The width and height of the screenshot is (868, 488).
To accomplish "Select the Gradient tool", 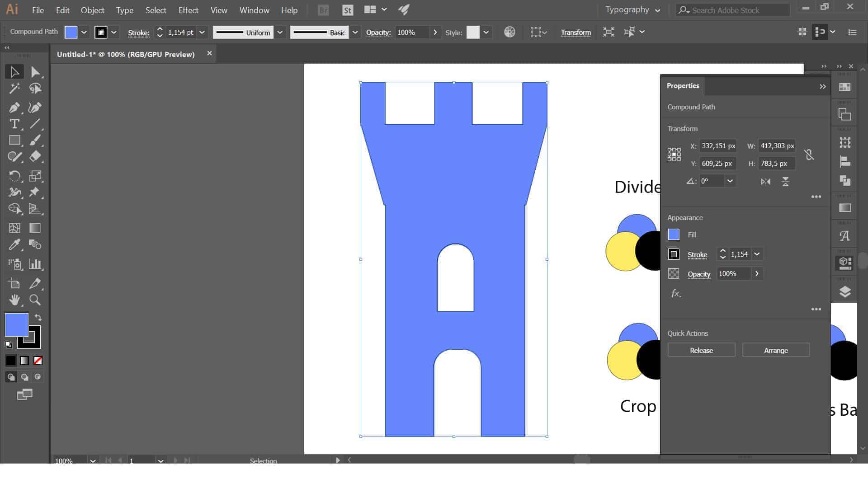I will 35,228.
